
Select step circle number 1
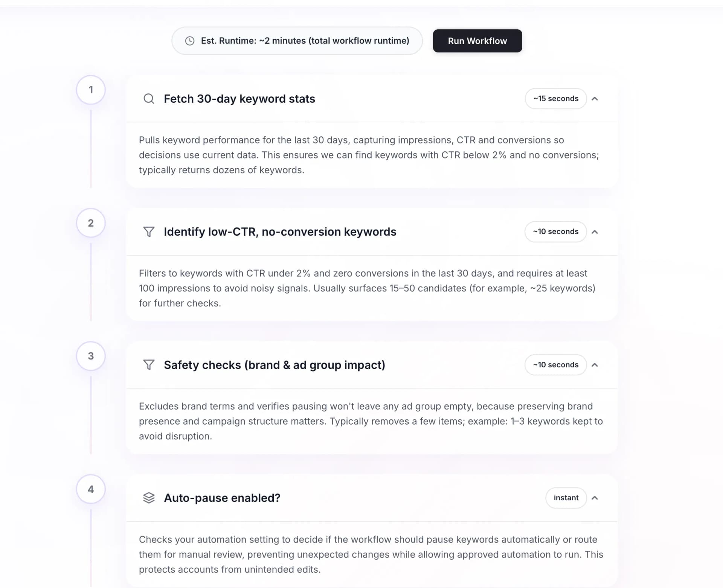(x=90, y=90)
